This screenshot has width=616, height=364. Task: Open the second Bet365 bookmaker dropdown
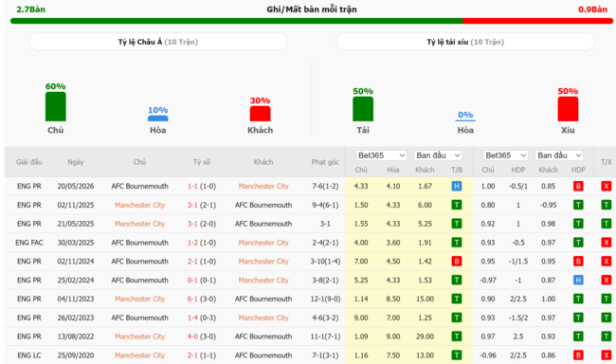(505, 155)
